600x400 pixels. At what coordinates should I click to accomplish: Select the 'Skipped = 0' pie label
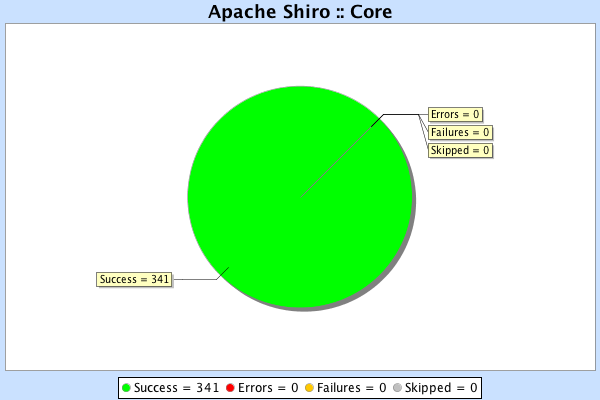460,150
